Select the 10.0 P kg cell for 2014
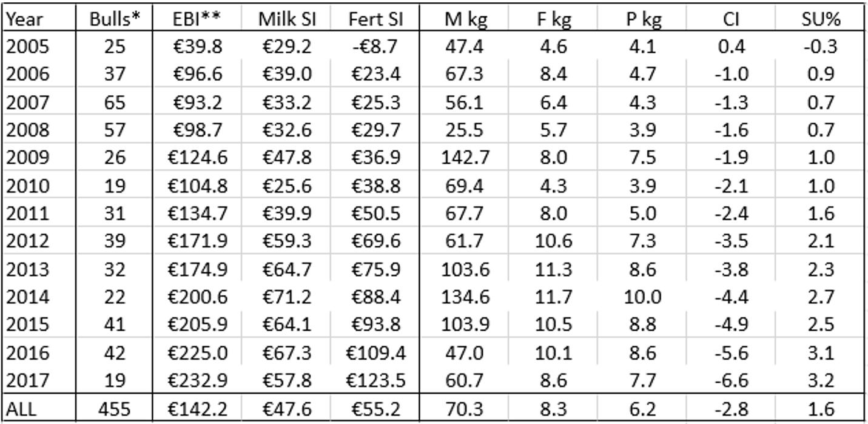 point(644,297)
